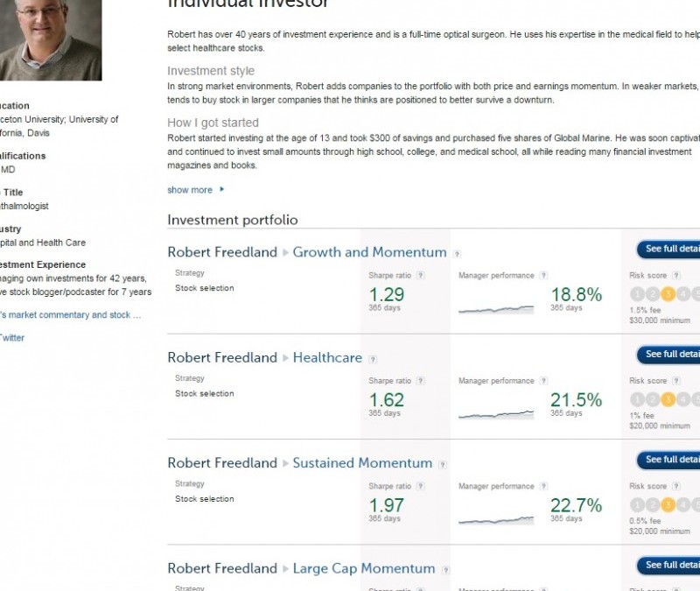Click Sharpe ratio help icon in Growth row
Screen dimensions: 700x591
tap(420, 275)
